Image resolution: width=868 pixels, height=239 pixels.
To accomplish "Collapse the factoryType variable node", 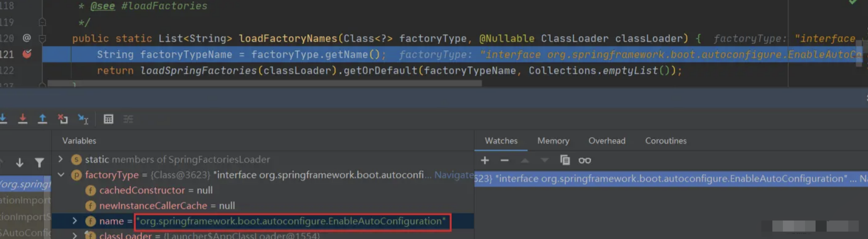I will point(61,175).
